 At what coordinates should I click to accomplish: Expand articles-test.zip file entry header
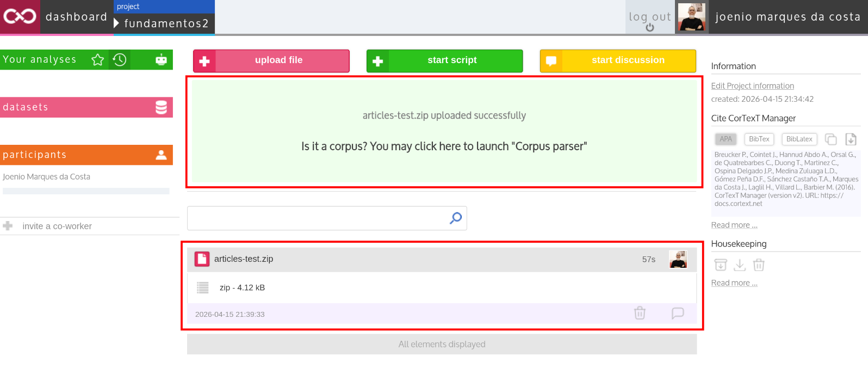pos(442,259)
